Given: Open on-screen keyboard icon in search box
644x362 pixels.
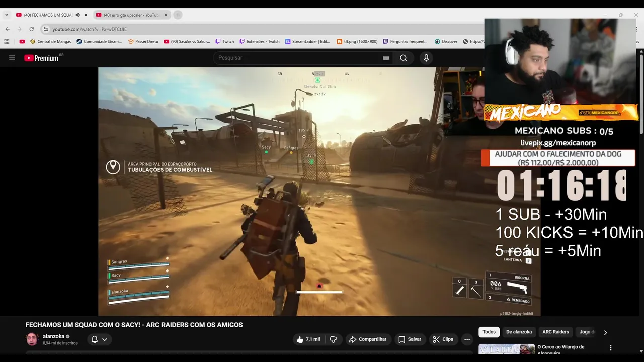Looking at the screenshot, I should tap(386, 58).
